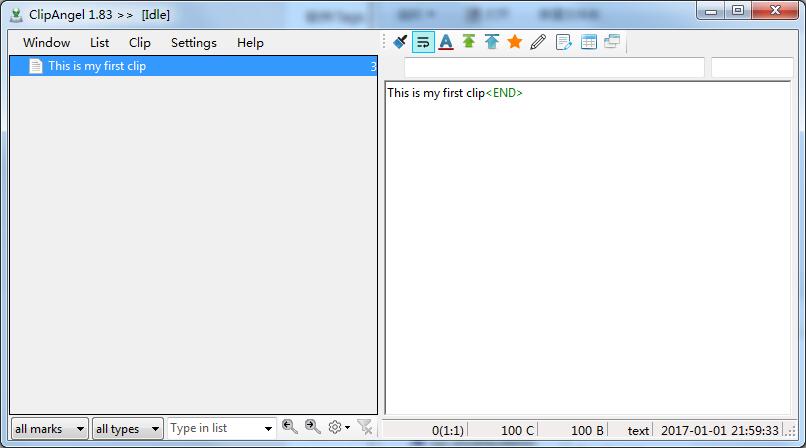Open the Settings menu
Viewport: 806px width, 448px height.
coord(193,43)
